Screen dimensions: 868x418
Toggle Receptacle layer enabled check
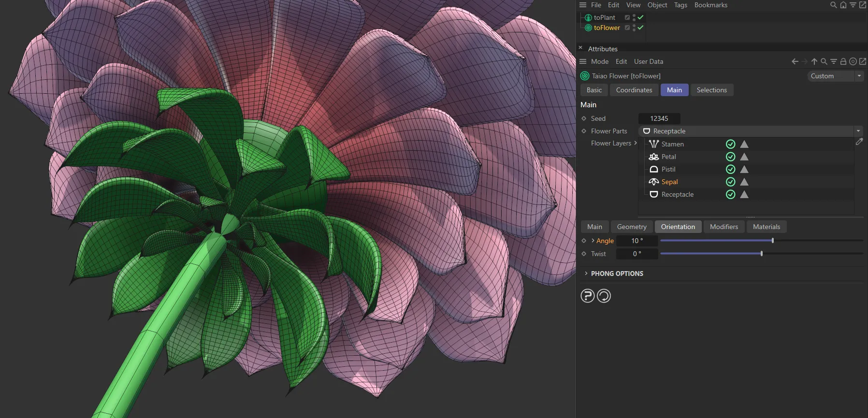tap(731, 194)
